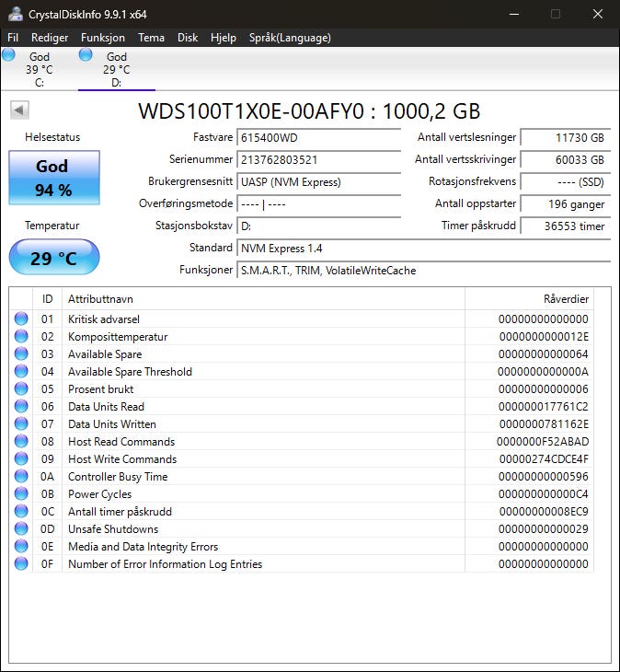Click the Stasjonsbokstav field D:
This screenshot has width=620, height=672.
(318, 226)
